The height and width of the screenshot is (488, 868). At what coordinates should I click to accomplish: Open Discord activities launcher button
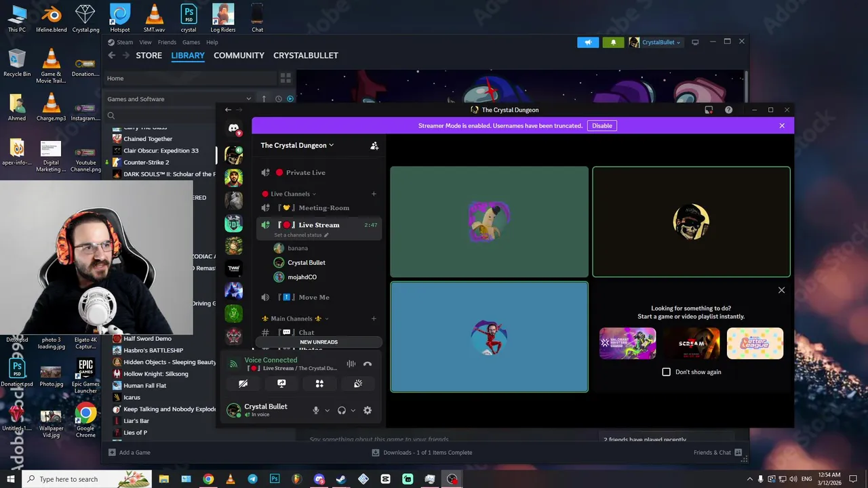[x=319, y=384]
